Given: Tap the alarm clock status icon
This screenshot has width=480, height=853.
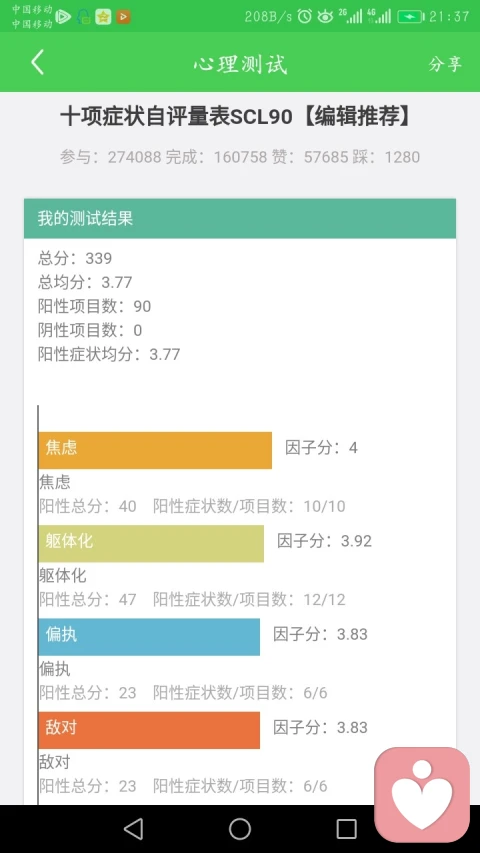Looking at the screenshot, I should coord(305,16).
